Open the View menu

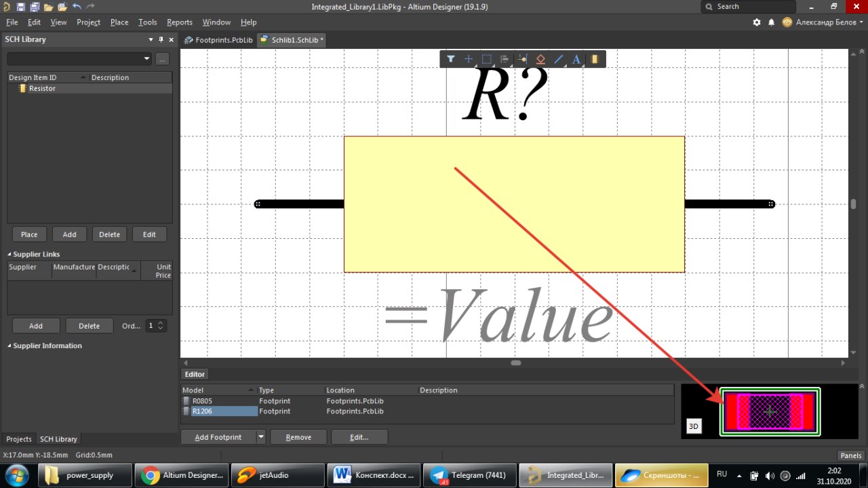(59, 22)
